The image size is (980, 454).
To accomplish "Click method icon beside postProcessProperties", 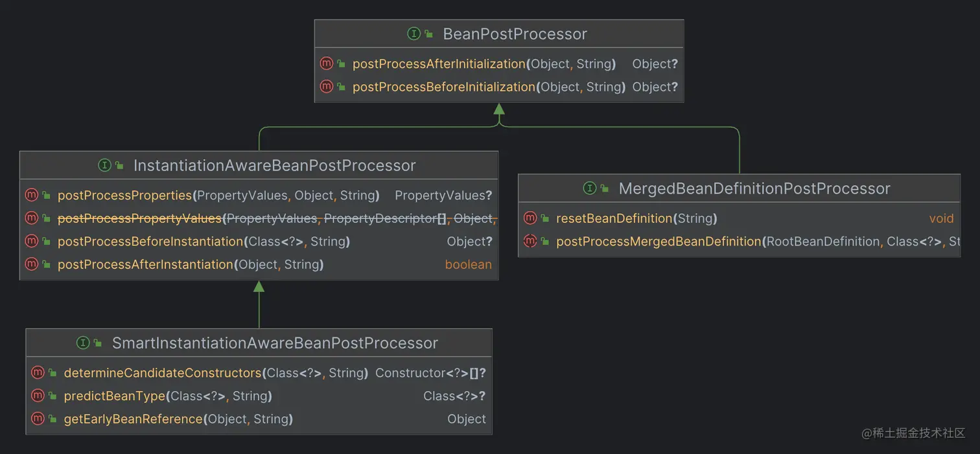I will (x=31, y=195).
